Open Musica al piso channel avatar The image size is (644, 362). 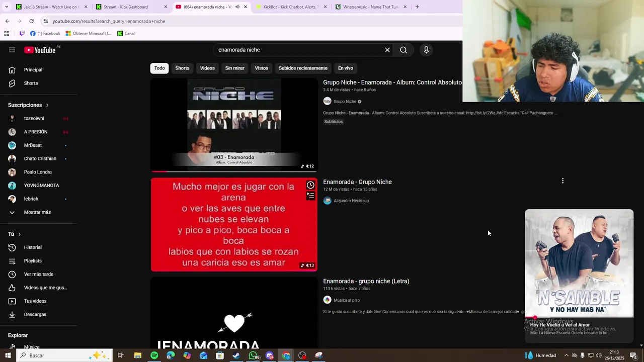pyautogui.click(x=327, y=300)
